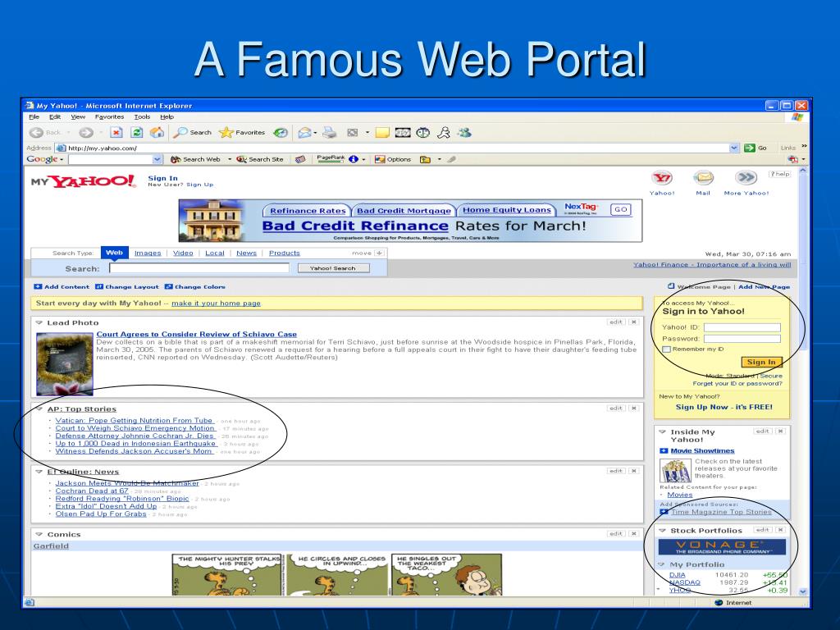Collapse the Lead Photo section triangle
The image size is (840, 630).
[x=39, y=322]
